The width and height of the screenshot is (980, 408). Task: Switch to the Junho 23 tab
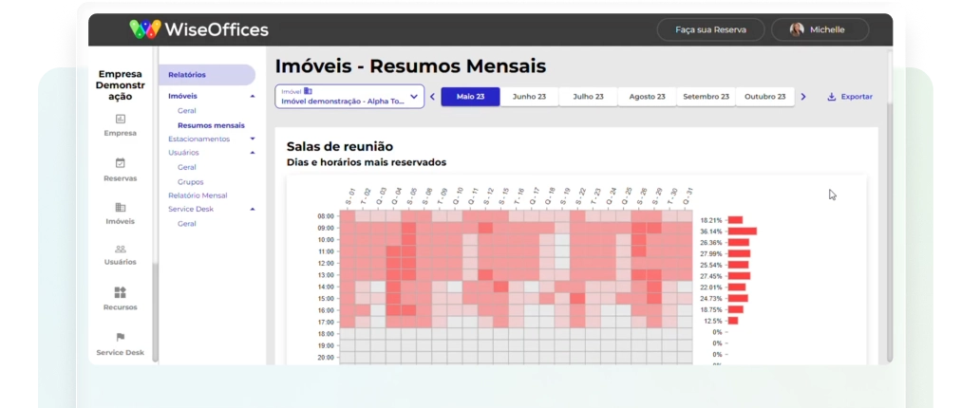click(x=529, y=97)
